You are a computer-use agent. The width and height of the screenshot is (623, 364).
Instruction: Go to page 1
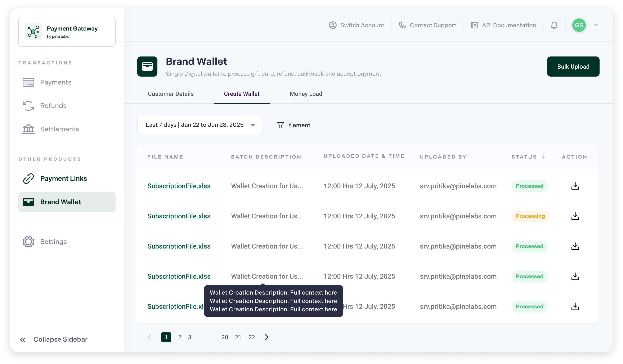[166, 337]
